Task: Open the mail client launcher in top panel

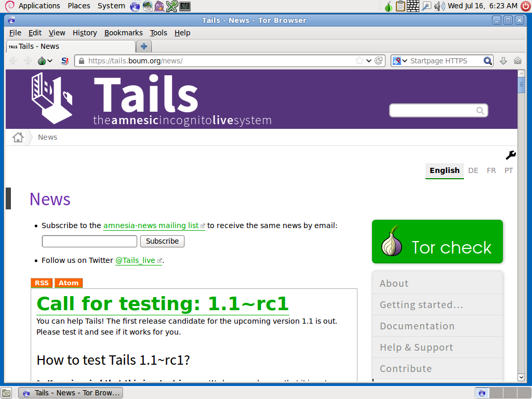Action: tap(147, 6)
